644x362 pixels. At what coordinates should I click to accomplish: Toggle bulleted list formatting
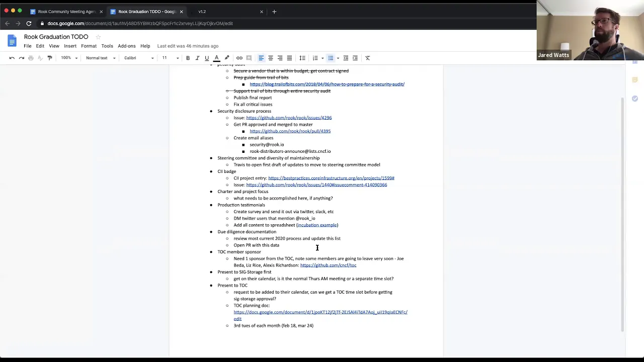331,58
